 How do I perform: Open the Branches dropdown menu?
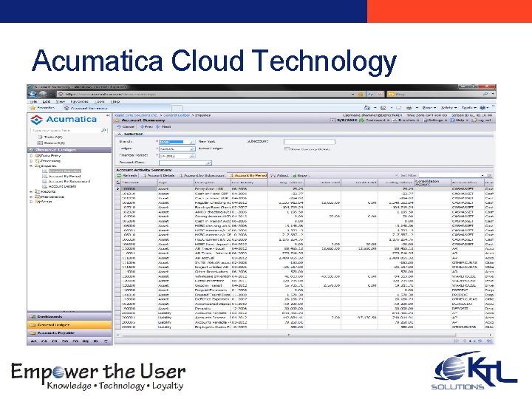point(405,120)
